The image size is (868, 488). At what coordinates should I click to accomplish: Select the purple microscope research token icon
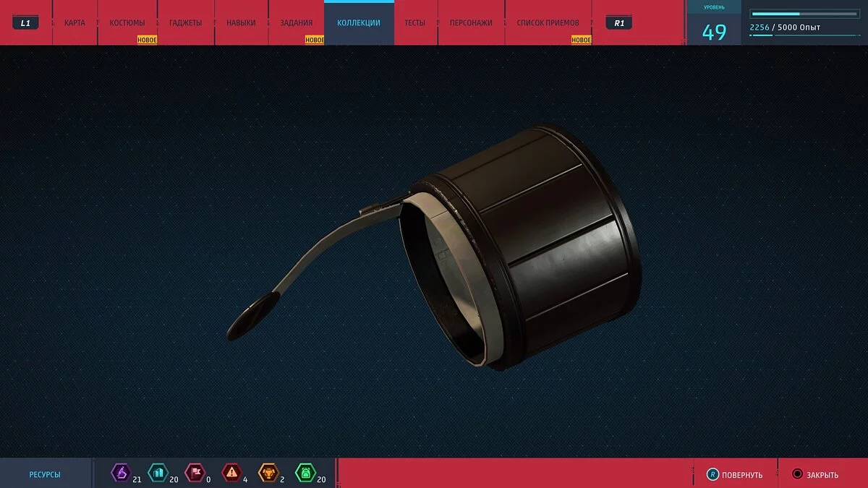(120, 474)
